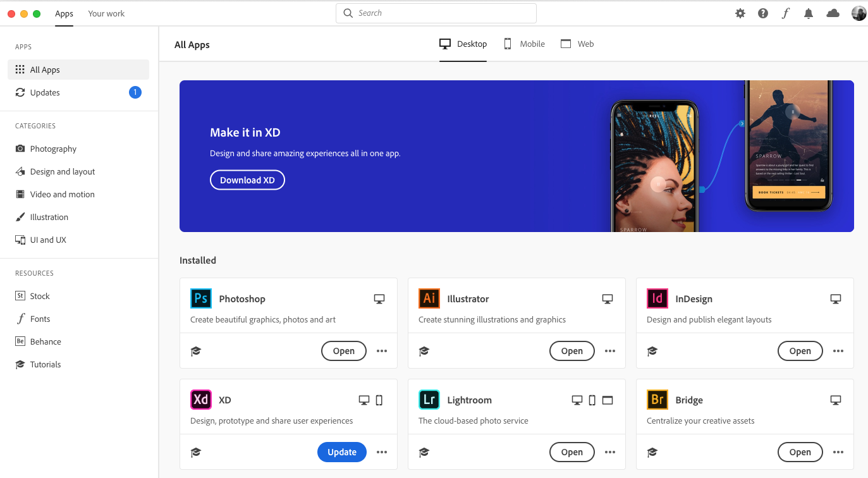The width and height of the screenshot is (868, 478).
Task: Click the InDesign Id app icon
Action: click(657, 298)
